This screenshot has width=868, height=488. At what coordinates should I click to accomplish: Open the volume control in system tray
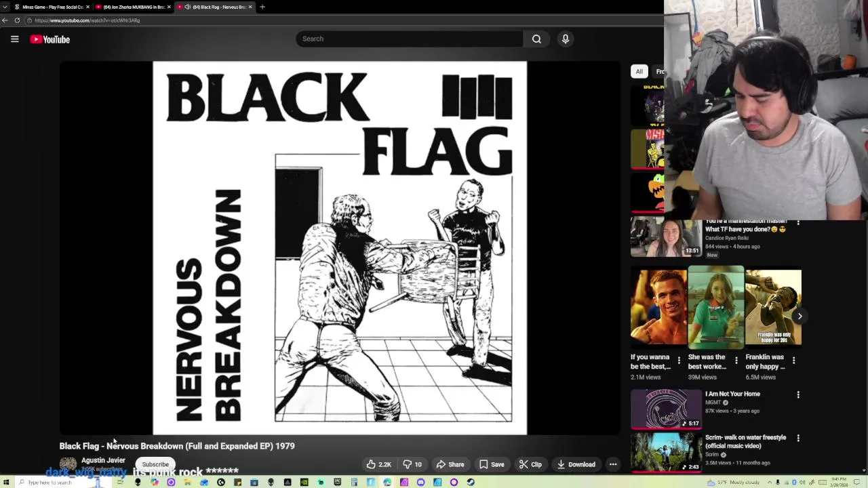[x=802, y=482]
